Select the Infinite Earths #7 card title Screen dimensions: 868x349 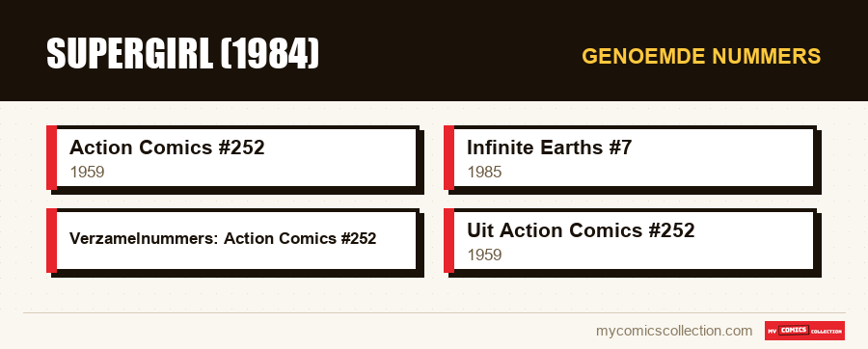pos(549,148)
